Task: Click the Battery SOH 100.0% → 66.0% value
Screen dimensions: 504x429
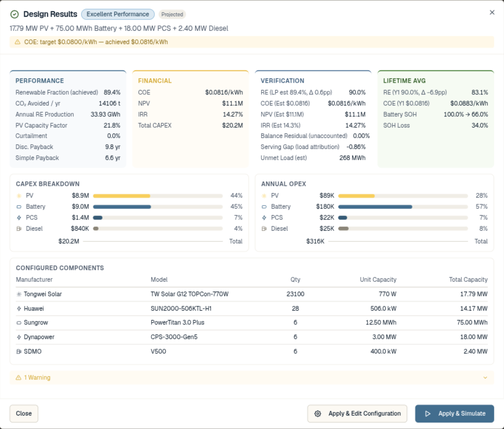Action: [466, 115]
